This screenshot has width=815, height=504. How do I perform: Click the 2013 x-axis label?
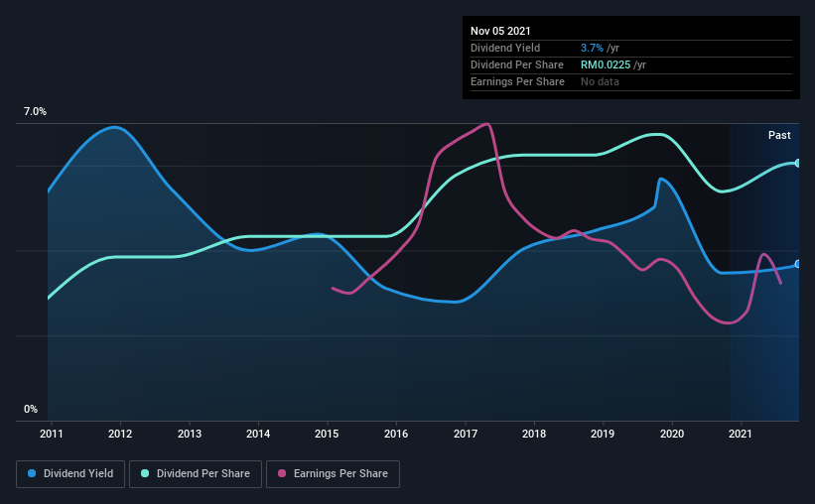click(190, 434)
